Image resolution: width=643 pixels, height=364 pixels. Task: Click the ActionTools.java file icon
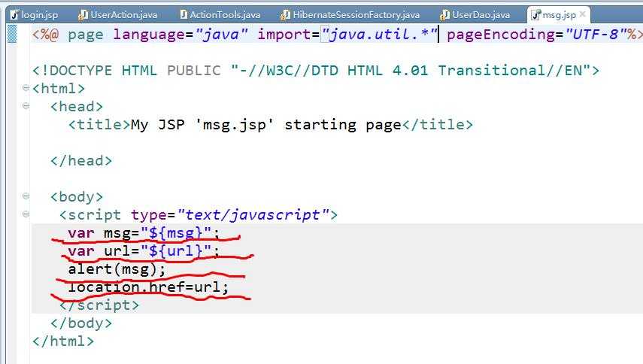click(183, 15)
